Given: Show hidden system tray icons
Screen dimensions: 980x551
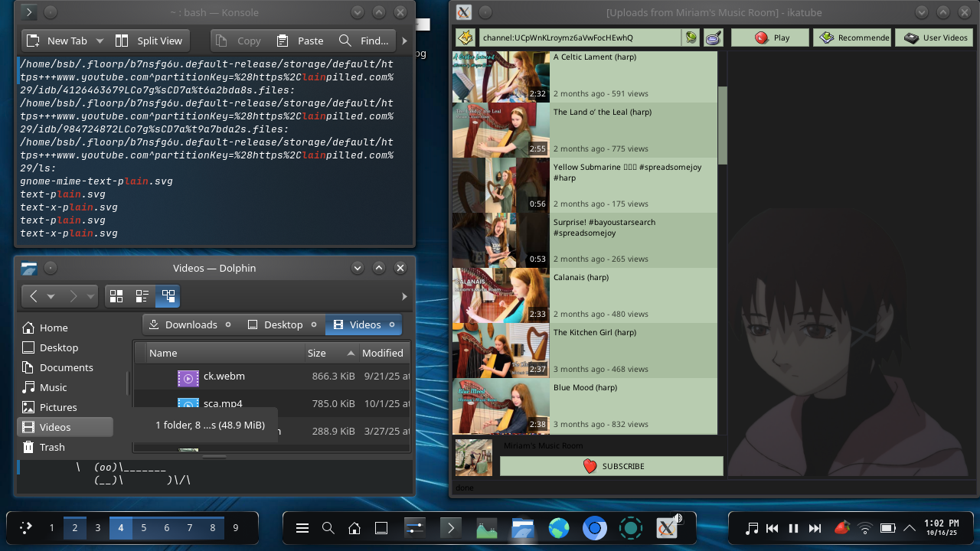Looking at the screenshot, I should tap(910, 528).
